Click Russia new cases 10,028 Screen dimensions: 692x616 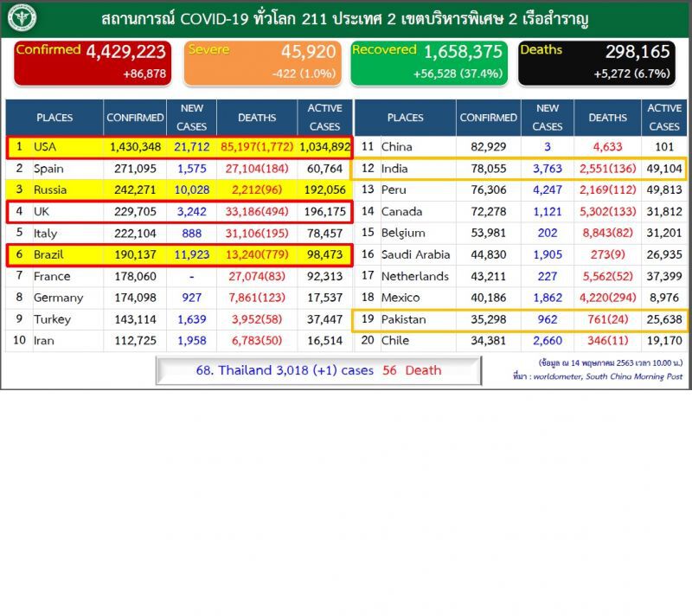[x=191, y=189]
